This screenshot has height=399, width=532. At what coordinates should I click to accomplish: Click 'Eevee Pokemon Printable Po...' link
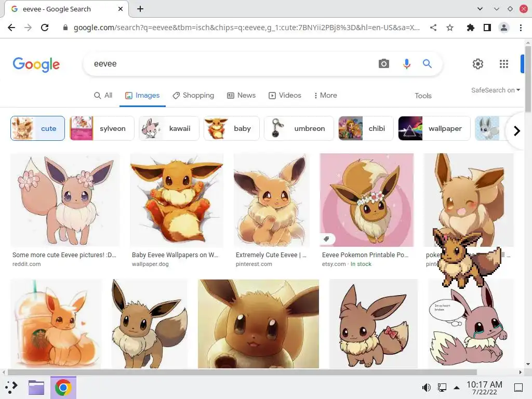[x=365, y=255]
